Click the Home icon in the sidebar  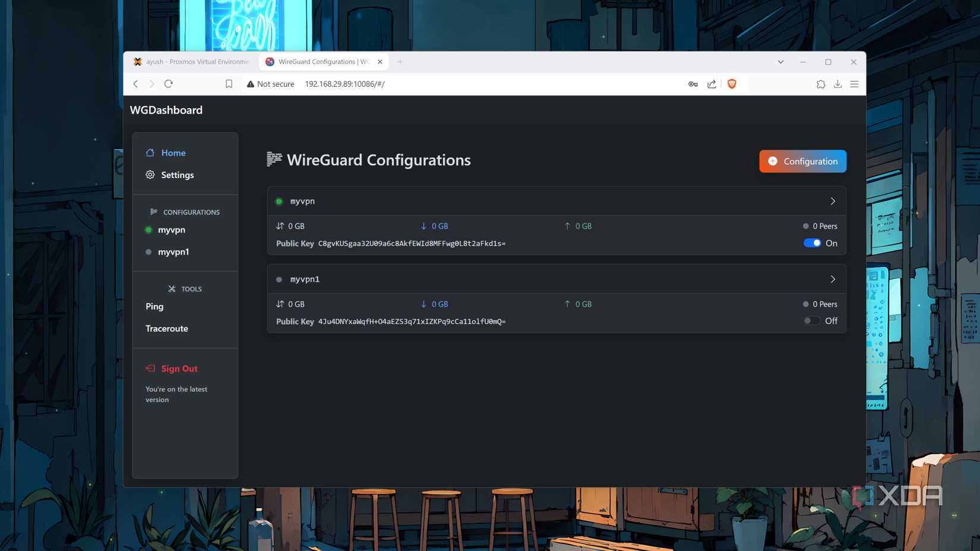(x=150, y=153)
